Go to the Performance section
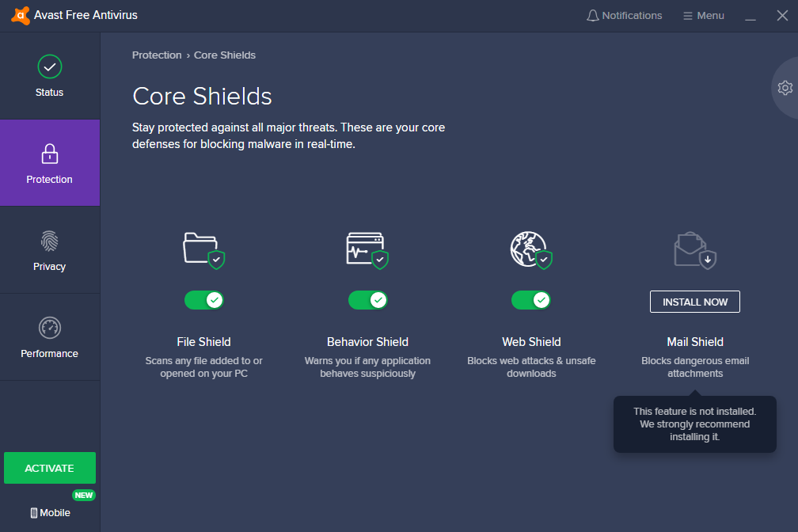The width and height of the screenshot is (798, 532). pyautogui.click(x=50, y=337)
